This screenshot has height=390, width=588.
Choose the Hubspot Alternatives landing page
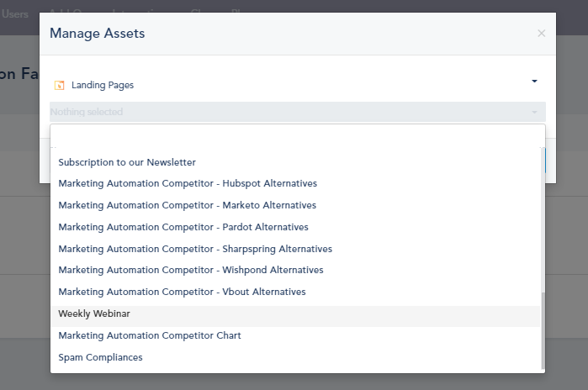pos(188,183)
